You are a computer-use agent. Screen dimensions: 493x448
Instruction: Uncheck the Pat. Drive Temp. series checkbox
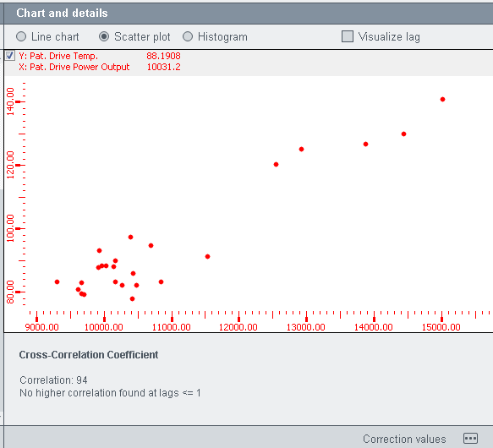10,56
